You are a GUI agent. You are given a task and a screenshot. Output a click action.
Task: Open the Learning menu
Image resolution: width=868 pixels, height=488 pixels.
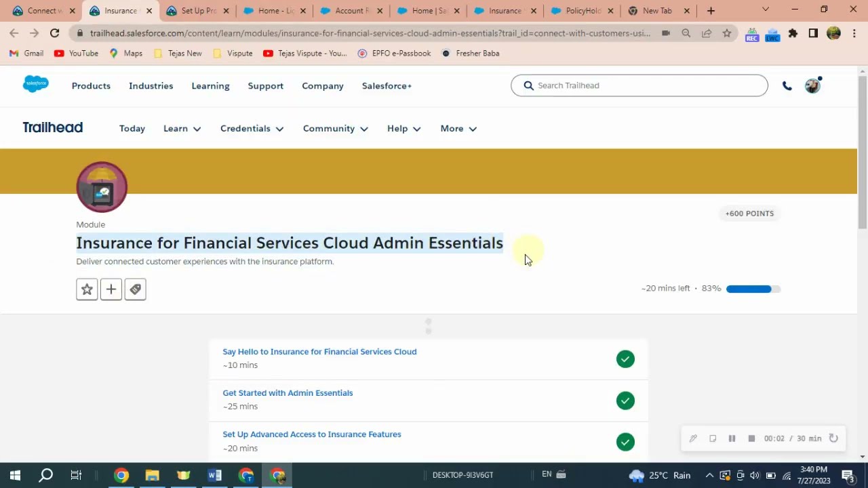click(211, 86)
